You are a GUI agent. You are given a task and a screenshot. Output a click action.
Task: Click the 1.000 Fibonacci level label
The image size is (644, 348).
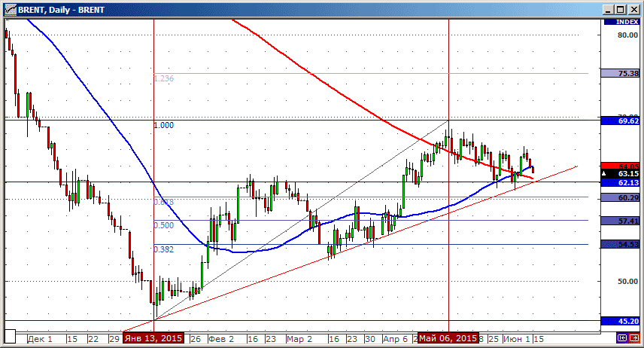tap(163, 125)
